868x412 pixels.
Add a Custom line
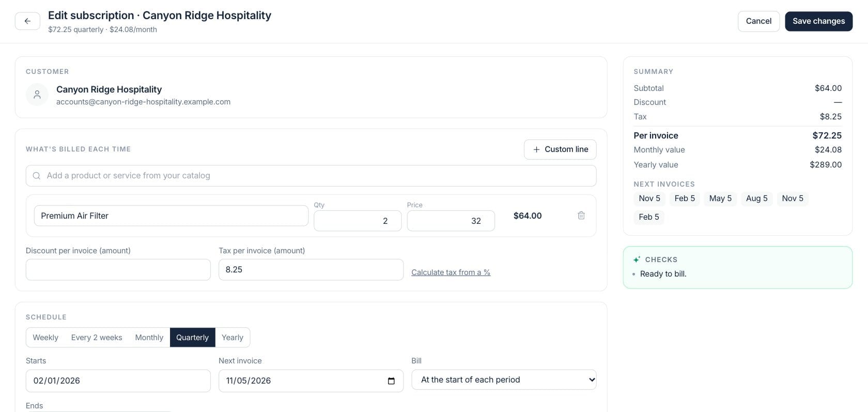click(x=560, y=149)
